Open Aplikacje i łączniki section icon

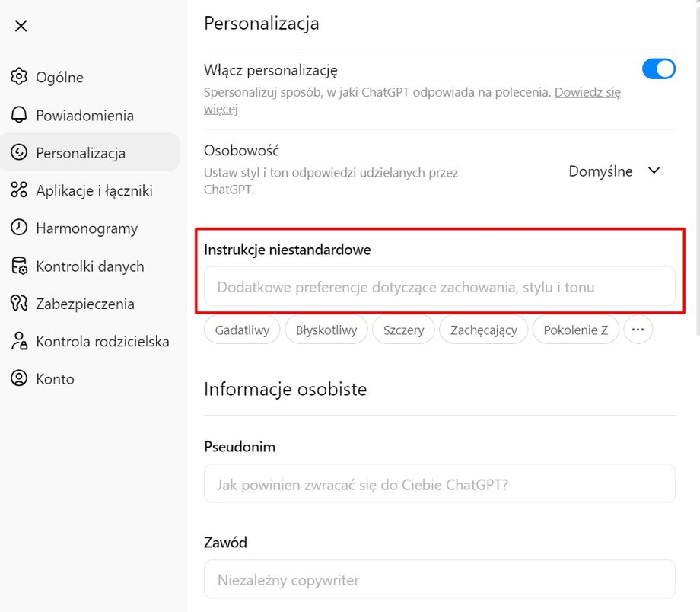21,190
